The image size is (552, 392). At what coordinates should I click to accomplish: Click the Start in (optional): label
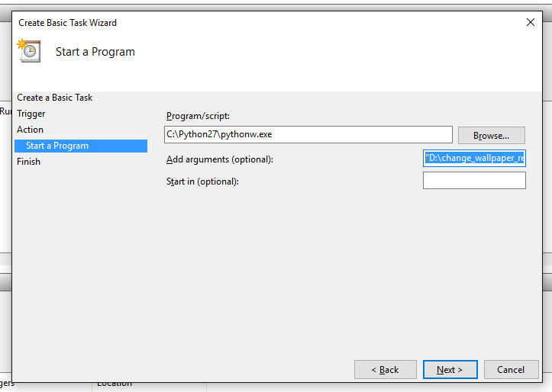[202, 182]
